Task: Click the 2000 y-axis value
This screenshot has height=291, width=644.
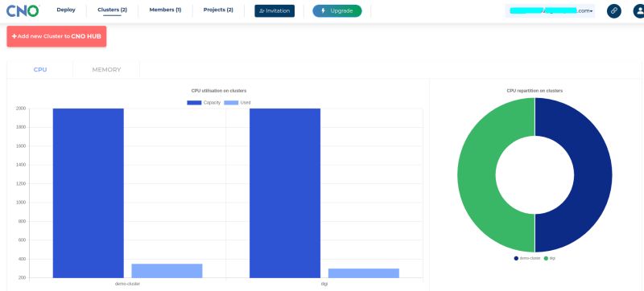Action: coord(21,109)
